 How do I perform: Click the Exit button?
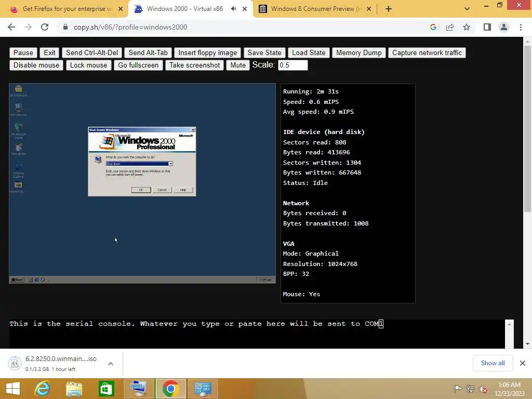point(49,52)
